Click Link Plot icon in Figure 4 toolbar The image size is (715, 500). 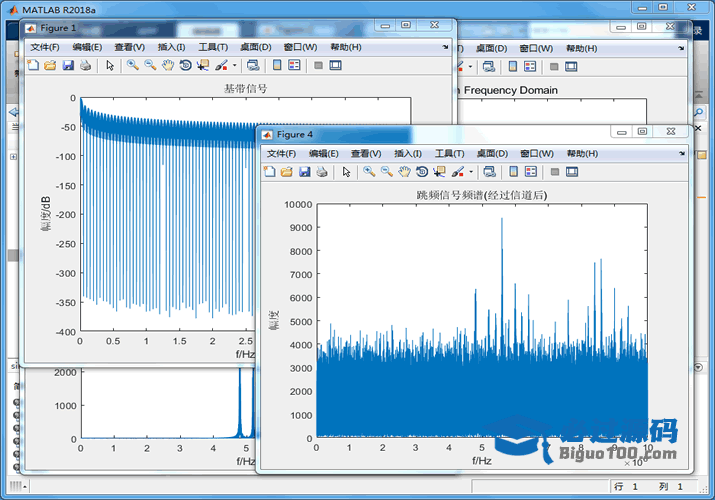(x=490, y=172)
